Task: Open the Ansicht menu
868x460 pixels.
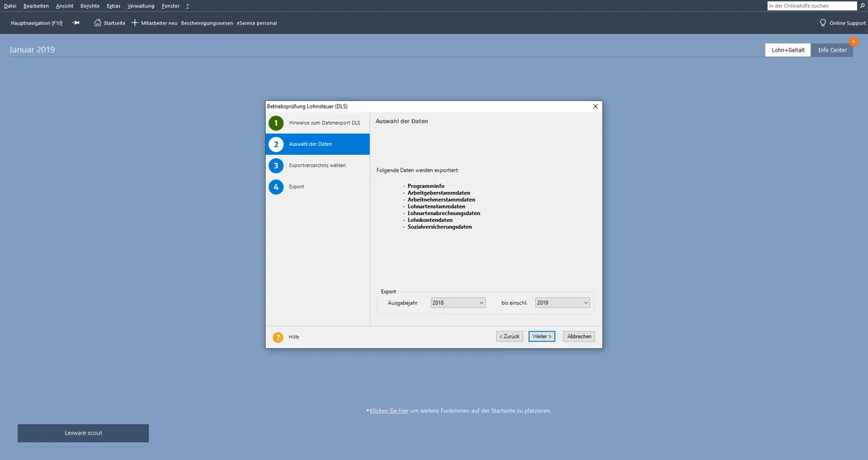Action: point(65,5)
